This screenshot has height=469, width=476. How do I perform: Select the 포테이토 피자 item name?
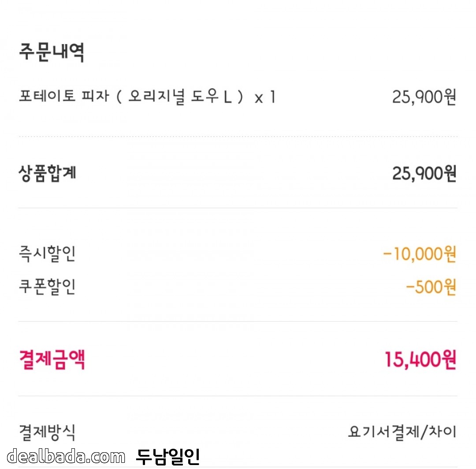coord(63,97)
